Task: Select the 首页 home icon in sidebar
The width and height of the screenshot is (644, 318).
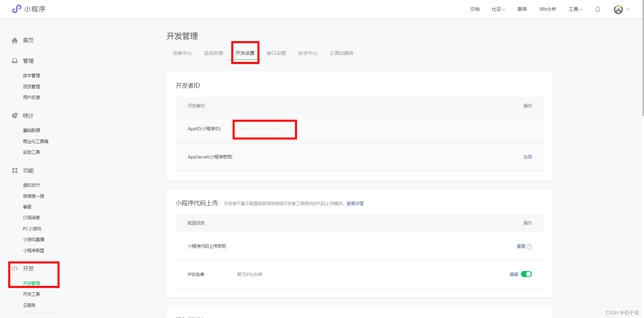Action: pos(15,40)
